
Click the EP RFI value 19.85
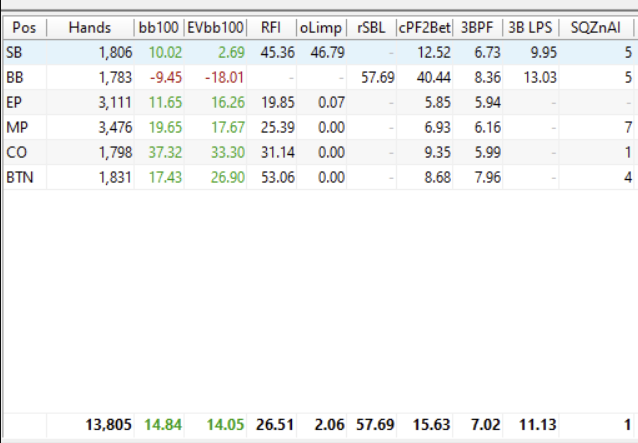(278, 103)
